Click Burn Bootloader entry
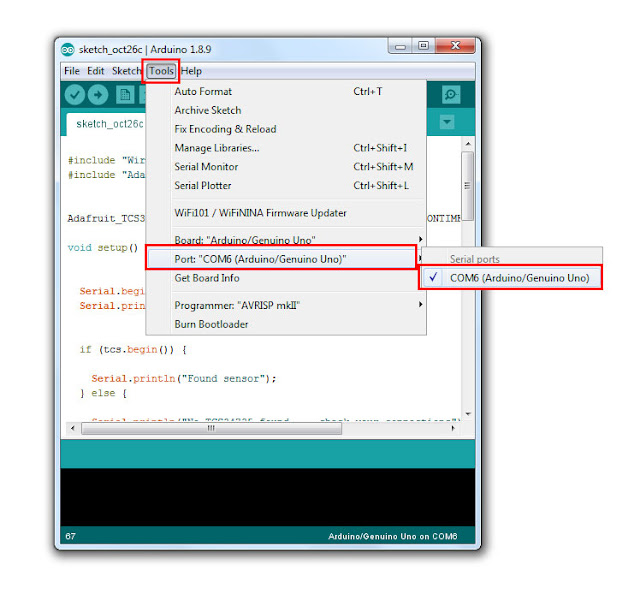640x594 pixels. click(286, 324)
